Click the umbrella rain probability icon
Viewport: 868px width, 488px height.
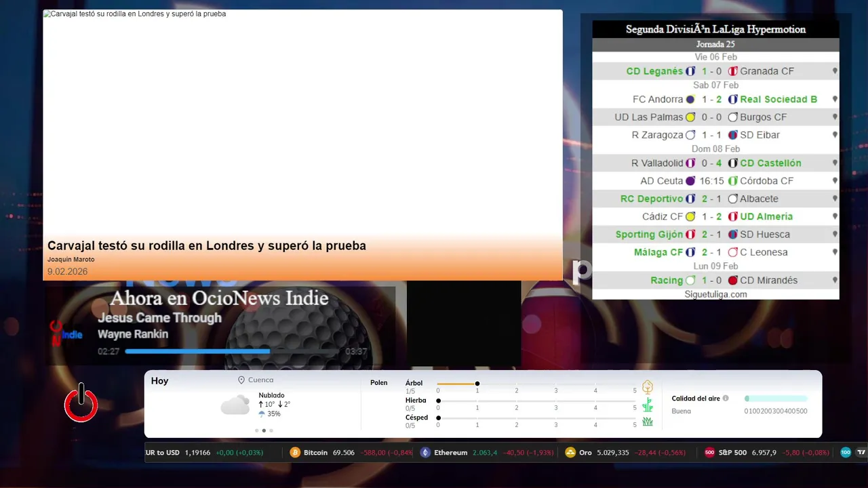pos(262,413)
